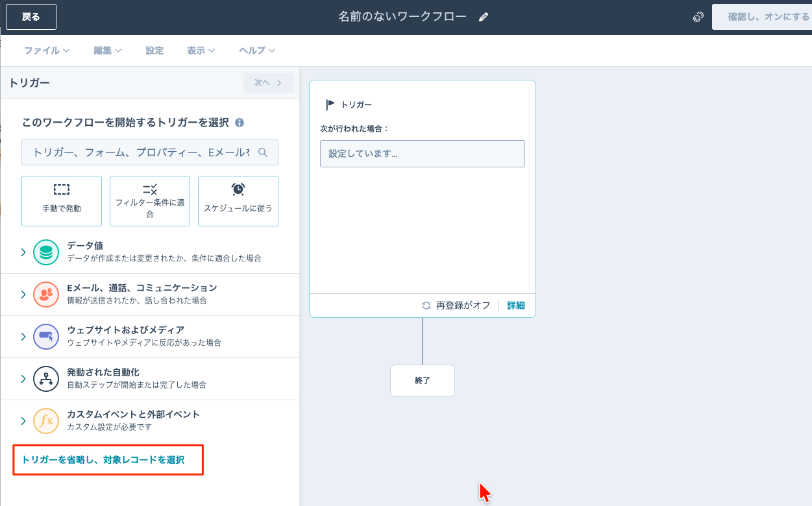
Task: Click 次が行われた場合: label
Action: pos(354,128)
